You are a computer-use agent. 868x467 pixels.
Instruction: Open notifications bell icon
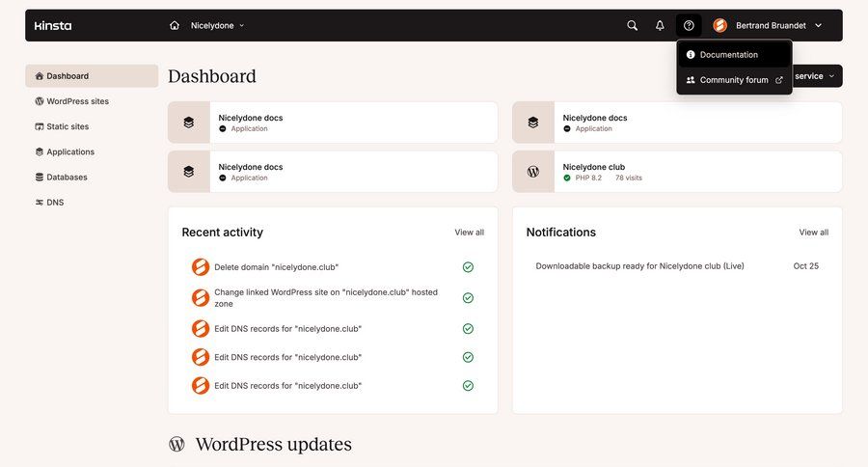660,25
